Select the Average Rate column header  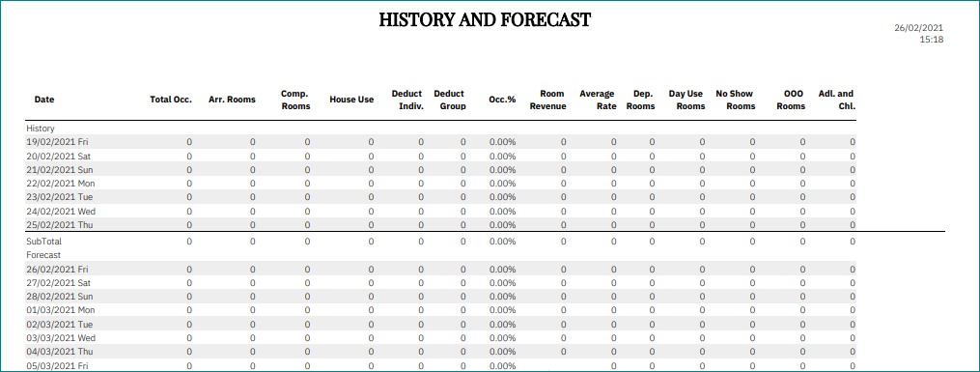[x=598, y=100]
